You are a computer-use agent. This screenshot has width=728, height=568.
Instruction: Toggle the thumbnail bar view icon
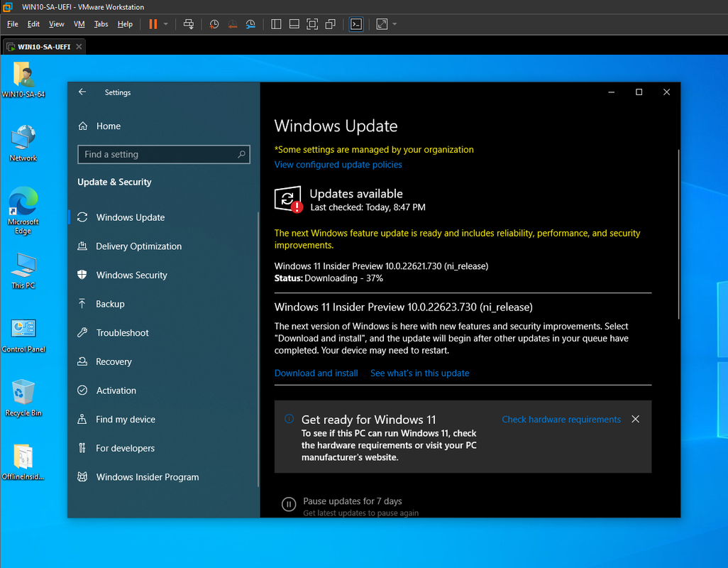tap(294, 24)
